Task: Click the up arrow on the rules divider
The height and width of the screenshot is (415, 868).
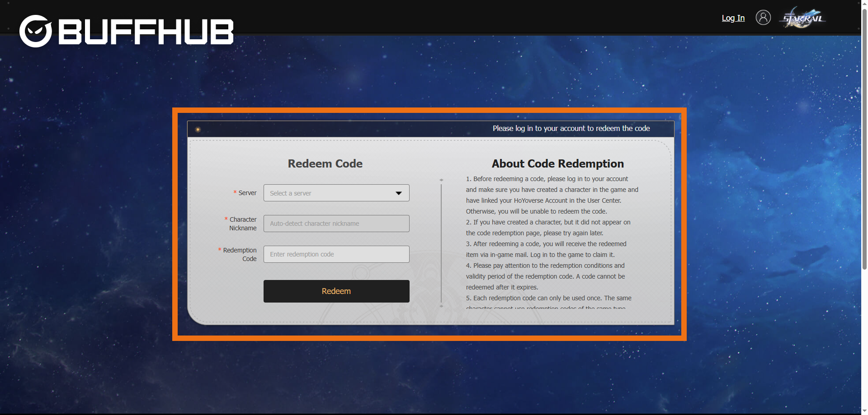Action: (441, 180)
